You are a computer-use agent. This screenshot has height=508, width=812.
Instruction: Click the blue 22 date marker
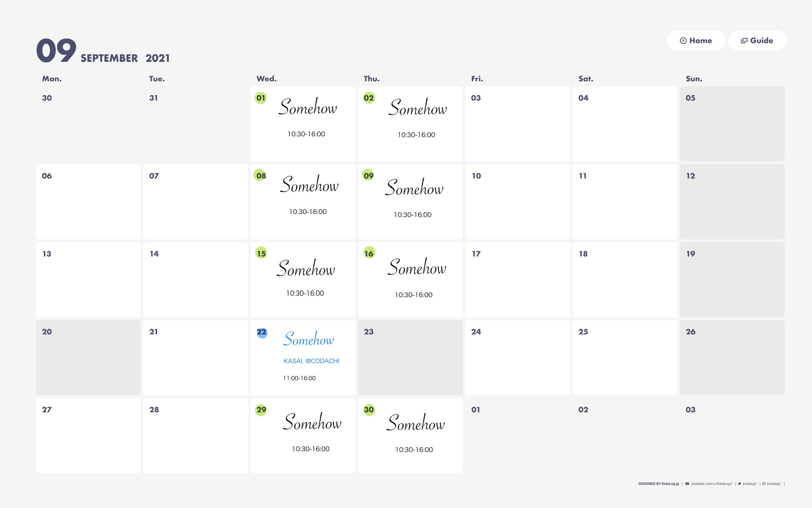coord(262,332)
